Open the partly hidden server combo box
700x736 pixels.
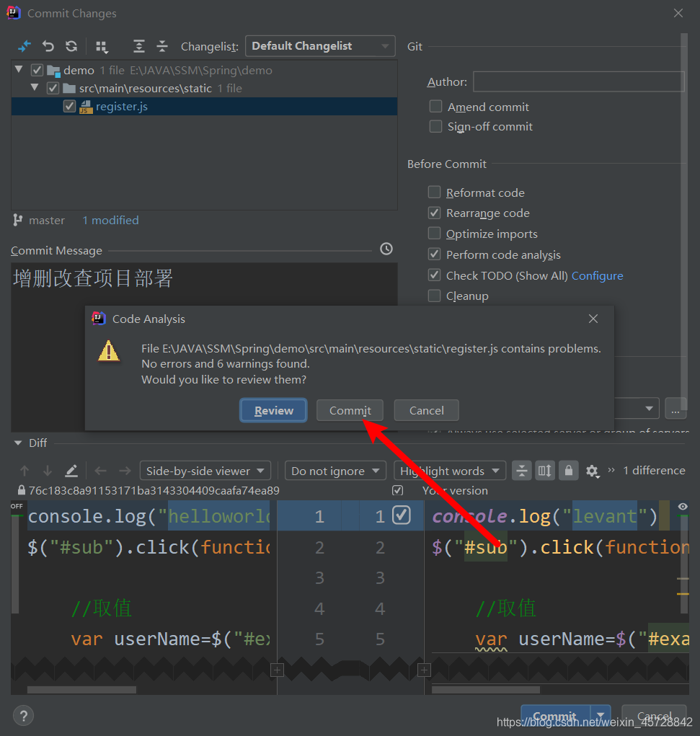pos(637,408)
